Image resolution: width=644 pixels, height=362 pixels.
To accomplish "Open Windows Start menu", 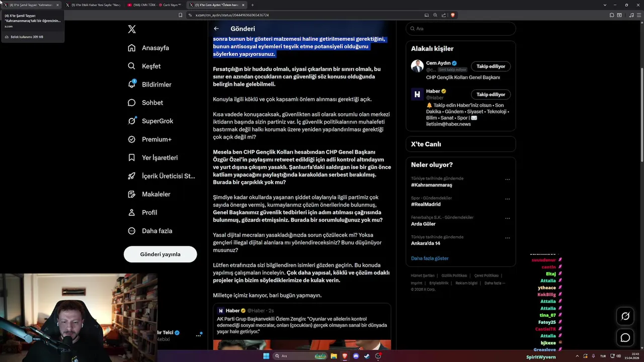I will (x=266, y=356).
